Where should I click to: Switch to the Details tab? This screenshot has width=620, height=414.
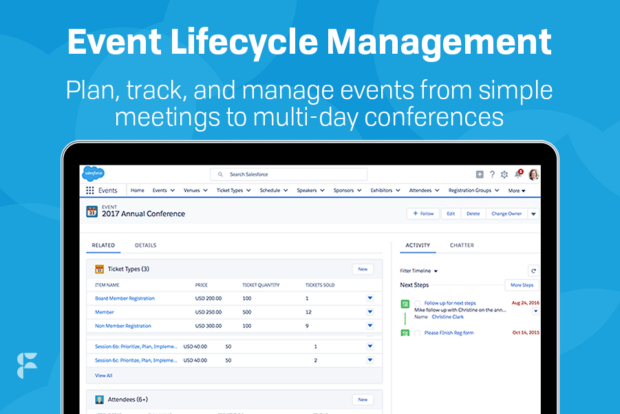click(x=146, y=245)
